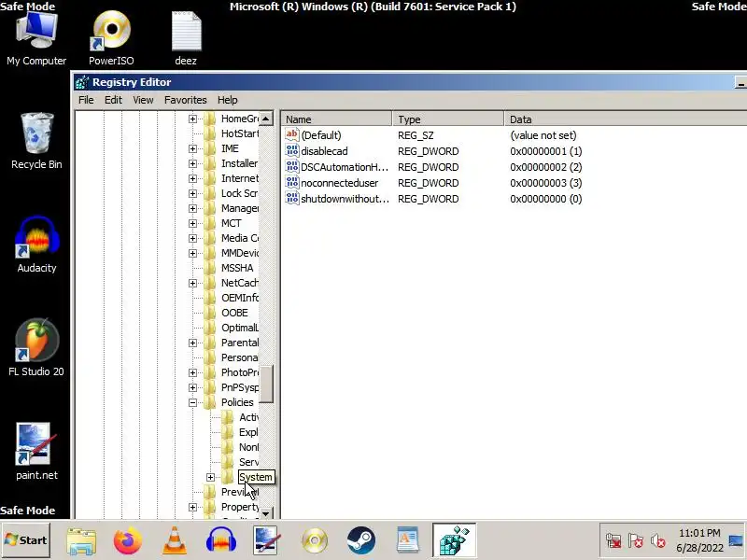Select the disablecad DWORD value icon
This screenshot has width=747, height=560.
[x=291, y=151]
